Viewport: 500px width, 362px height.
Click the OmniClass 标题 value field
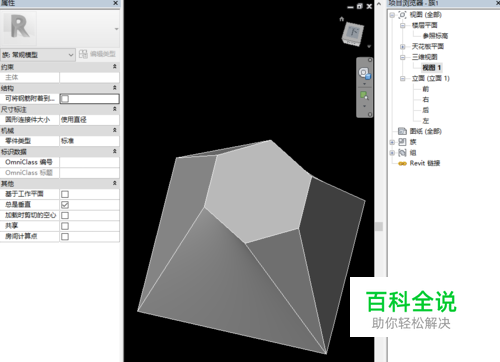click(89, 173)
